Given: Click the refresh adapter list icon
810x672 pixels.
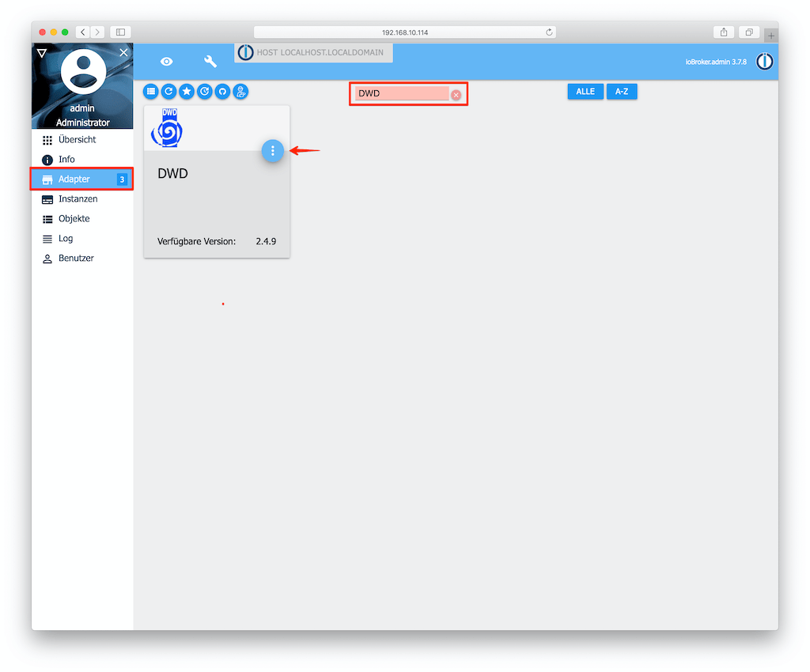Looking at the screenshot, I should (169, 92).
